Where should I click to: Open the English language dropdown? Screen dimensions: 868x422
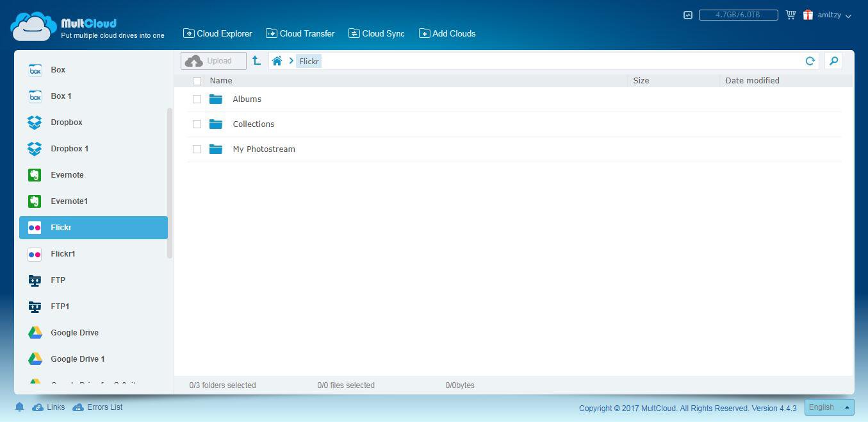coord(830,407)
